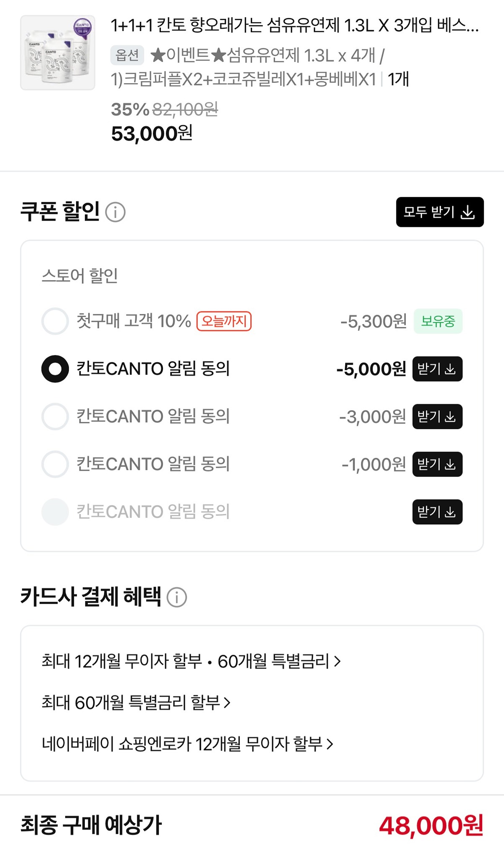Download the -1,000원 칸토CANTO coupon

(x=437, y=464)
